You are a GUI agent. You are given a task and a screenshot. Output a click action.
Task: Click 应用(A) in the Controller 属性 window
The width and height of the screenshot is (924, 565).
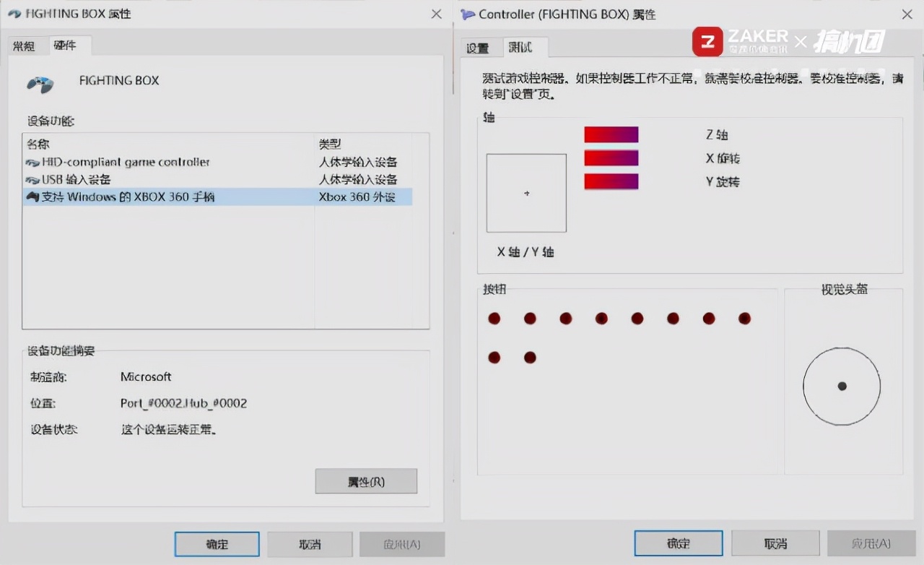coord(871,543)
